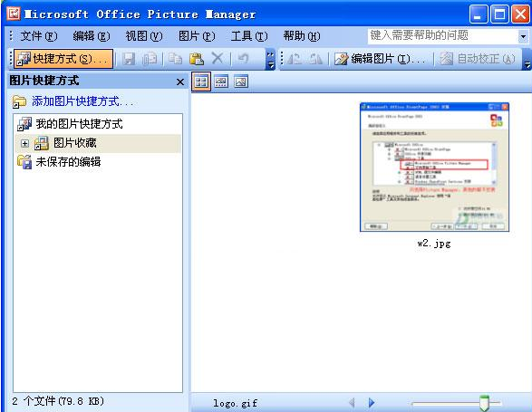Expand the standard toolbar options arrow
The image size is (532, 412).
[270, 60]
